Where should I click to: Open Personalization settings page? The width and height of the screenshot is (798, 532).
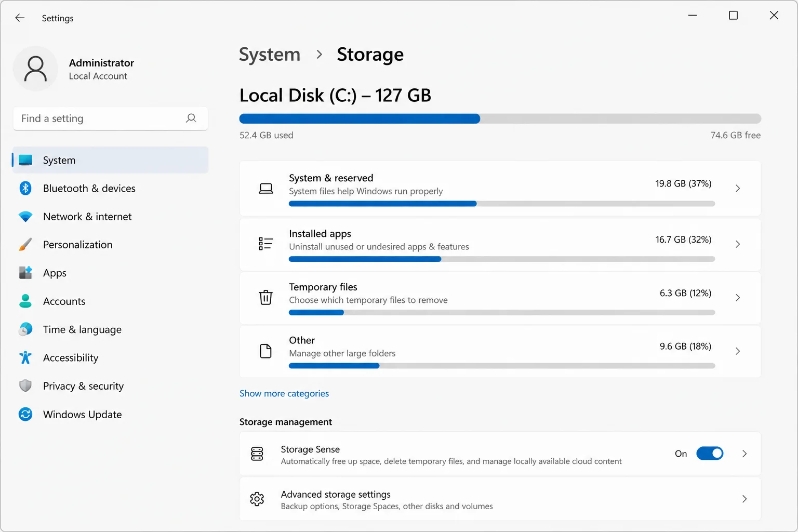click(x=111, y=245)
